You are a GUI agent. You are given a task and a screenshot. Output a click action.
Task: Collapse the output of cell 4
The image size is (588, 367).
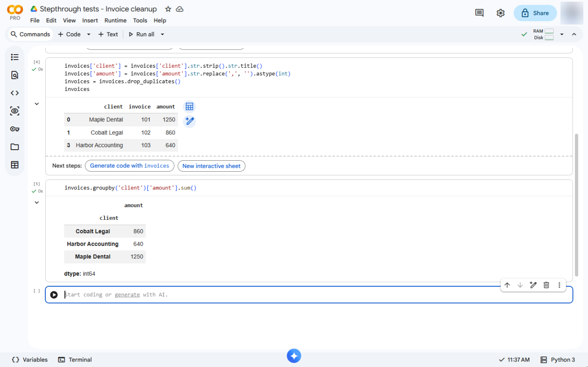click(37, 104)
